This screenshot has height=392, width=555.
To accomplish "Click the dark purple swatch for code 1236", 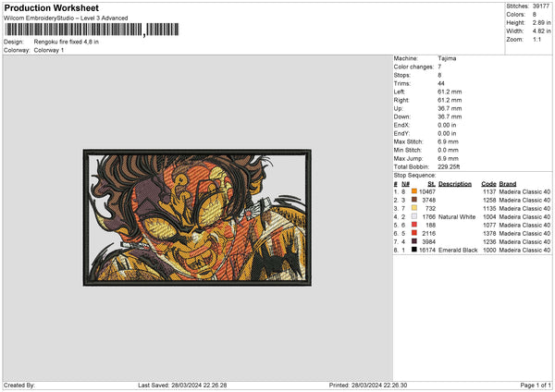I will click(413, 241).
